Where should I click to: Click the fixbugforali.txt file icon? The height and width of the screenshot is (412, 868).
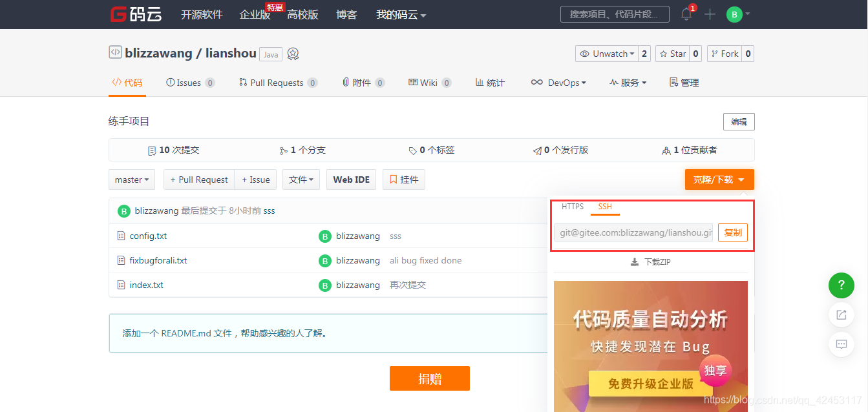coord(121,261)
